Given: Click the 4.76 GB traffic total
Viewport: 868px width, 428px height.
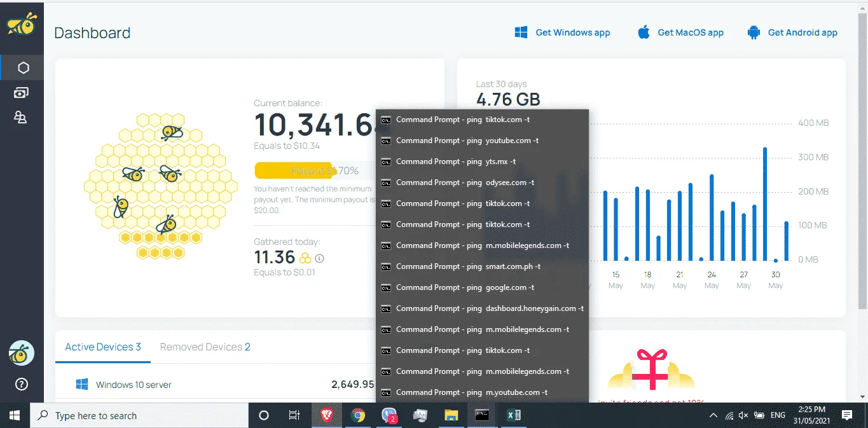Looking at the screenshot, I should tap(508, 100).
